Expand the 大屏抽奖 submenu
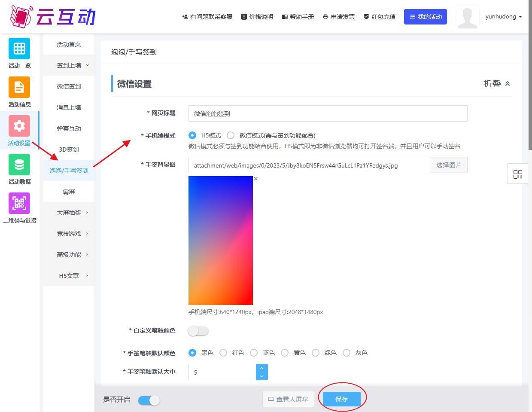This screenshot has height=412, width=532. 73,213
